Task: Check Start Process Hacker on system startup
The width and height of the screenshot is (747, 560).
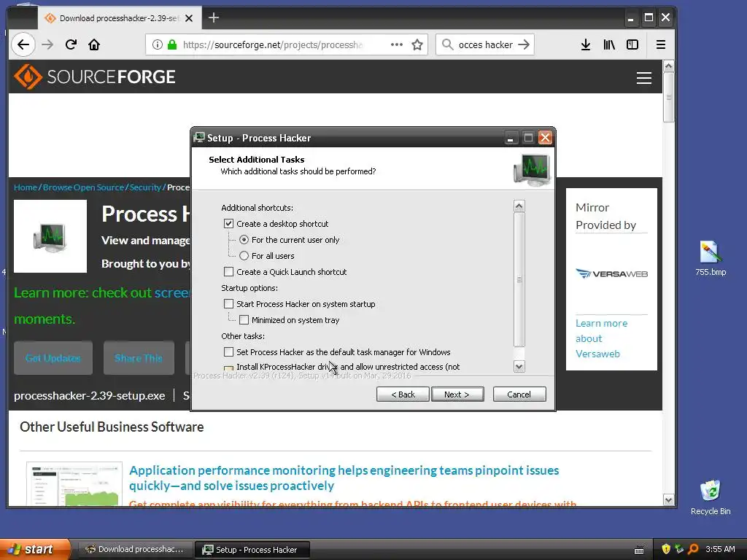Action: point(228,304)
